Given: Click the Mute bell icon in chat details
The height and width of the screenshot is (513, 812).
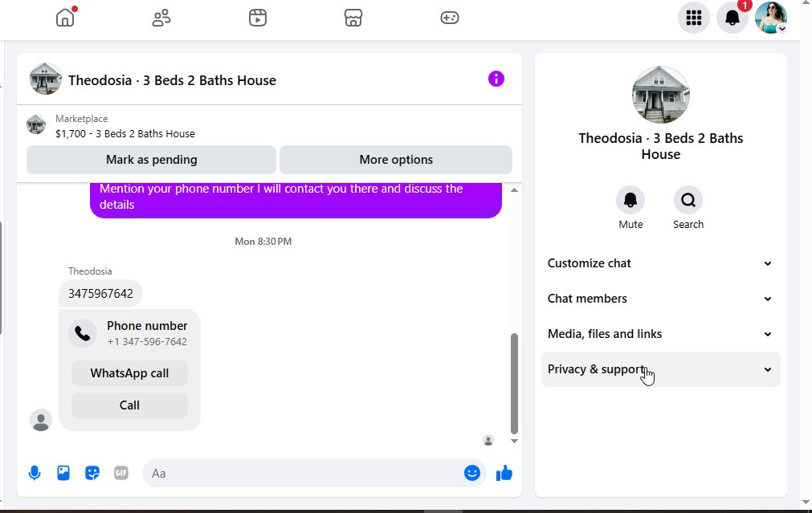Looking at the screenshot, I should (x=630, y=200).
